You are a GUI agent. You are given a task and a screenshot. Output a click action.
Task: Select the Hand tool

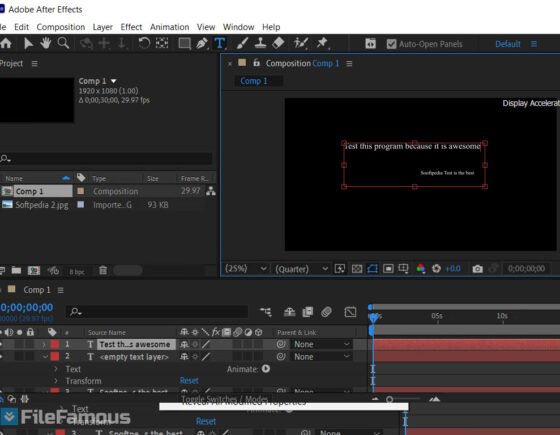pos(45,44)
